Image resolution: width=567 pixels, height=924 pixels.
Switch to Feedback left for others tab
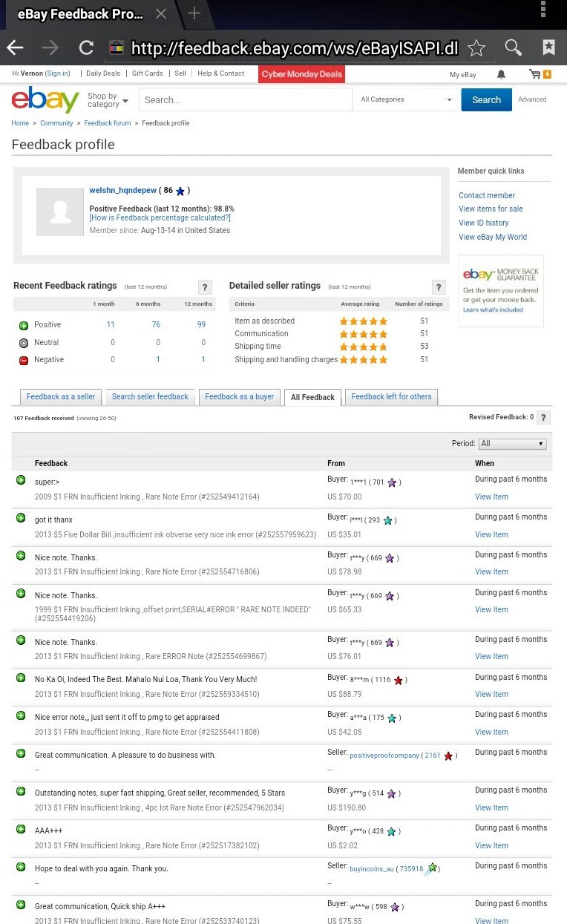pyautogui.click(x=391, y=397)
